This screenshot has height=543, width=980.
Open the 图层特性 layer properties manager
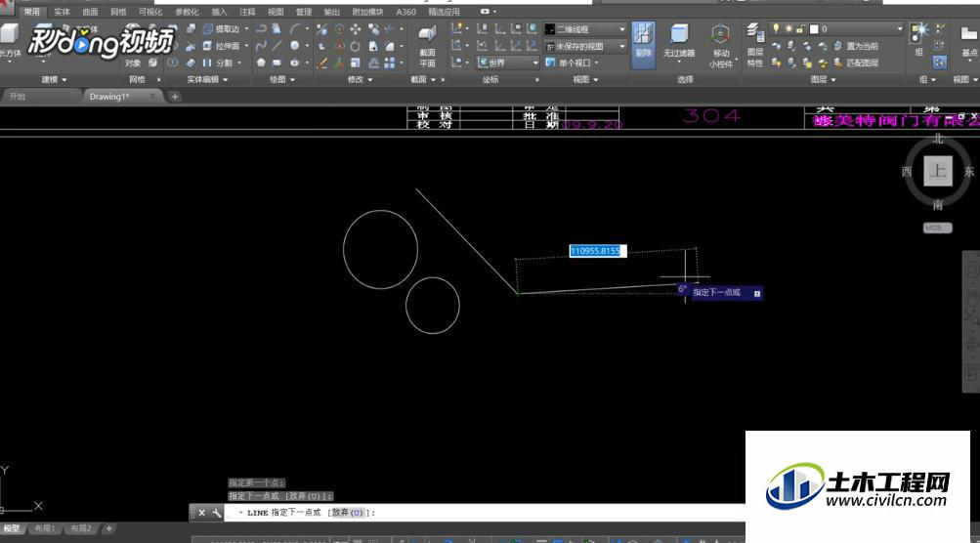[x=755, y=46]
